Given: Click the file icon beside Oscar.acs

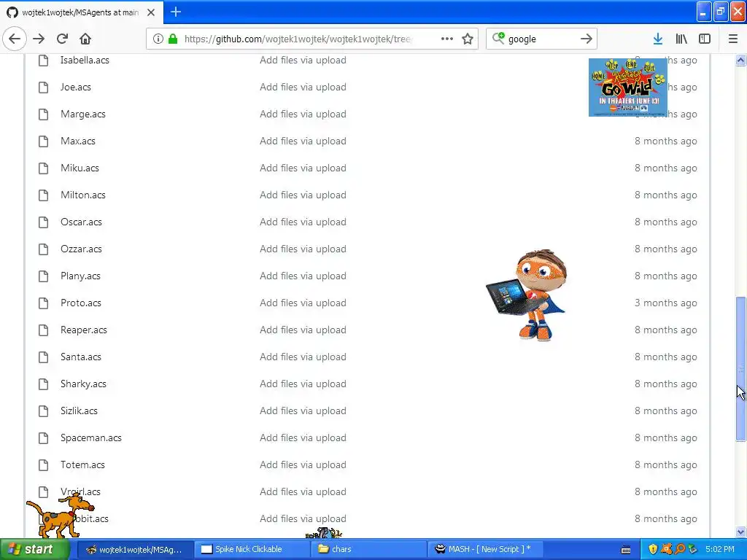Looking at the screenshot, I should pos(43,222).
